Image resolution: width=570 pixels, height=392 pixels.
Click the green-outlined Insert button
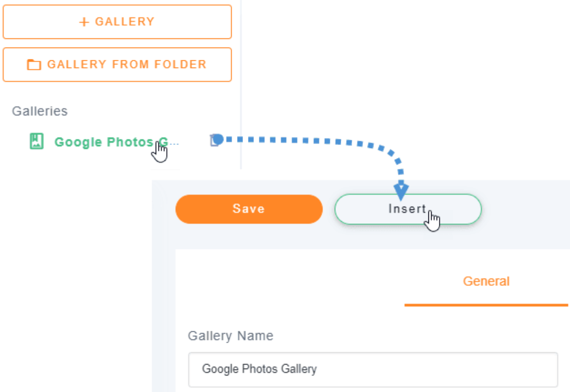(407, 209)
